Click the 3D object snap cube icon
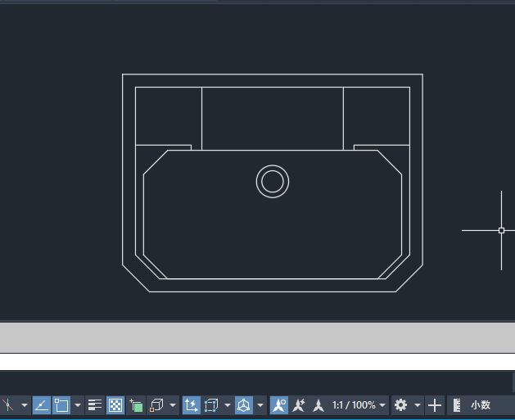This screenshot has width=515, height=420. pyautogui.click(x=156, y=405)
